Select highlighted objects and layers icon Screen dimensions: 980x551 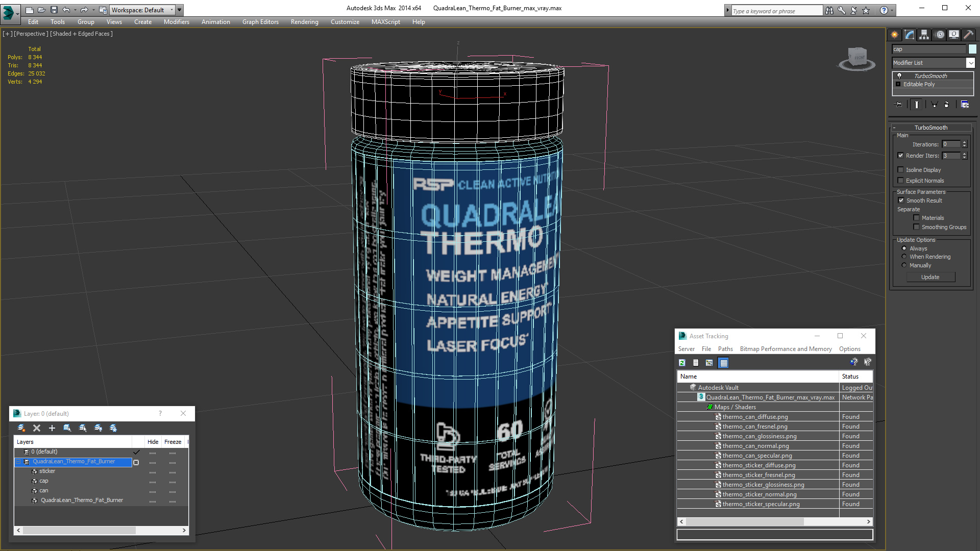67,428
